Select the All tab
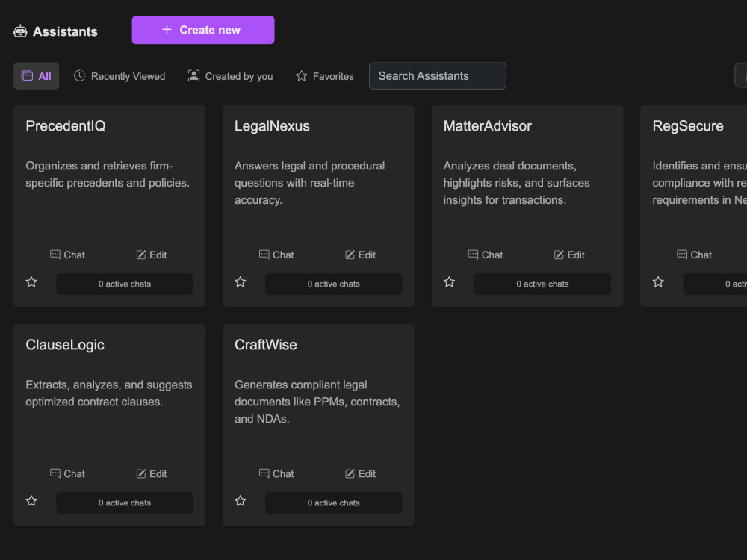 click(x=36, y=76)
